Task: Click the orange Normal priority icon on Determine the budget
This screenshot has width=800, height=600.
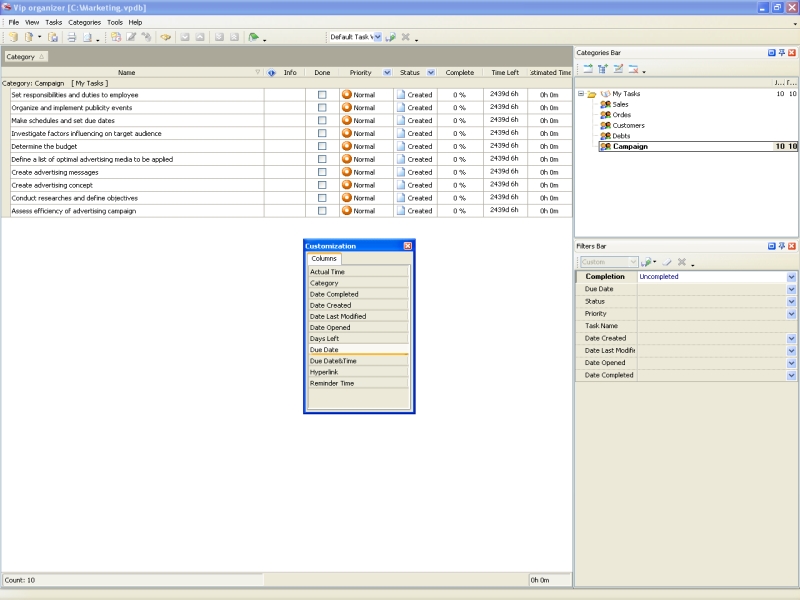Action: (347, 146)
